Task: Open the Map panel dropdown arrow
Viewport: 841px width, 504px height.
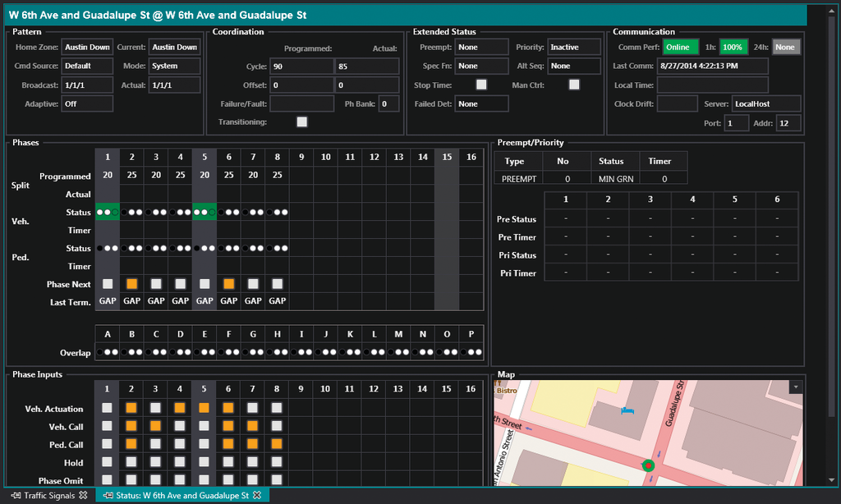Action: tap(794, 387)
